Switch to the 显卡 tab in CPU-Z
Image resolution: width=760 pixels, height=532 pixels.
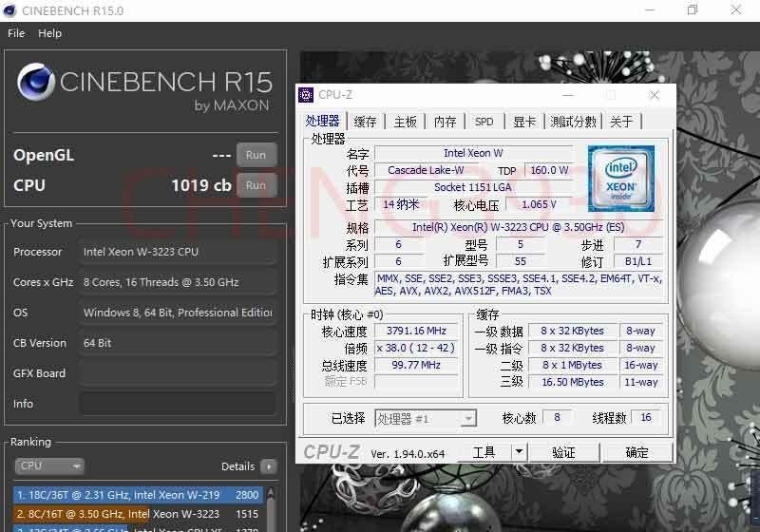pos(524,122)
